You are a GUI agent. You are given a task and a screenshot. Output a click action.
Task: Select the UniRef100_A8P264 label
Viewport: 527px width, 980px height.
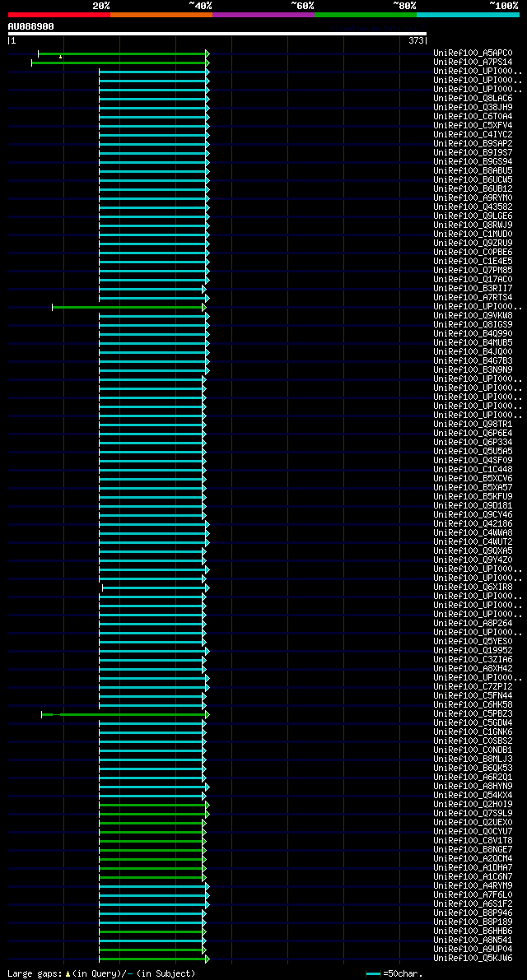click(473, 625)
